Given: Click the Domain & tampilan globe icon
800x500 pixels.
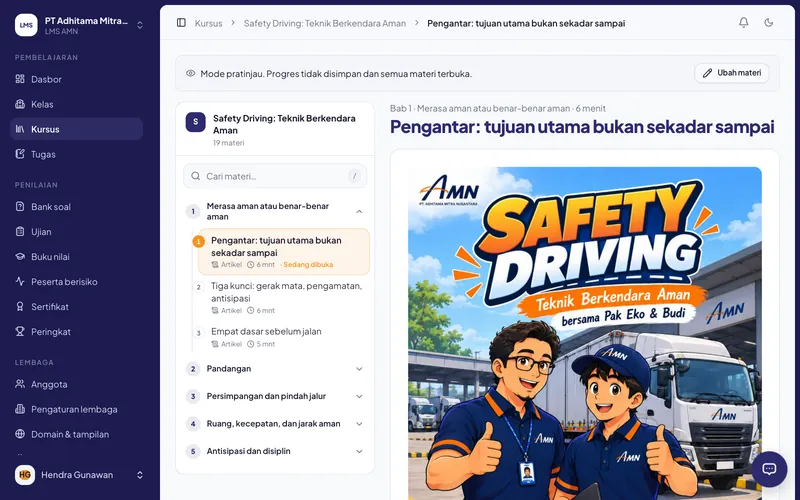Looking at the screenshot, I should click(20, 434).
